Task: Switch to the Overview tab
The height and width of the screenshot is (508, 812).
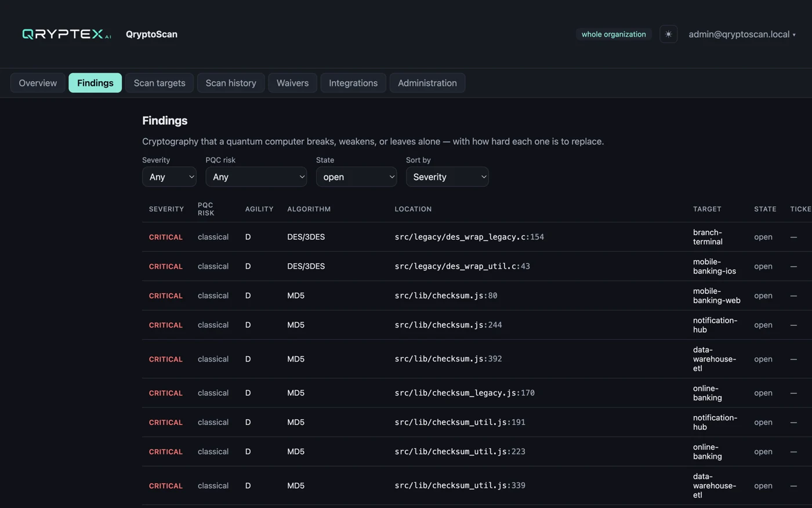Action: click(38, 83)
